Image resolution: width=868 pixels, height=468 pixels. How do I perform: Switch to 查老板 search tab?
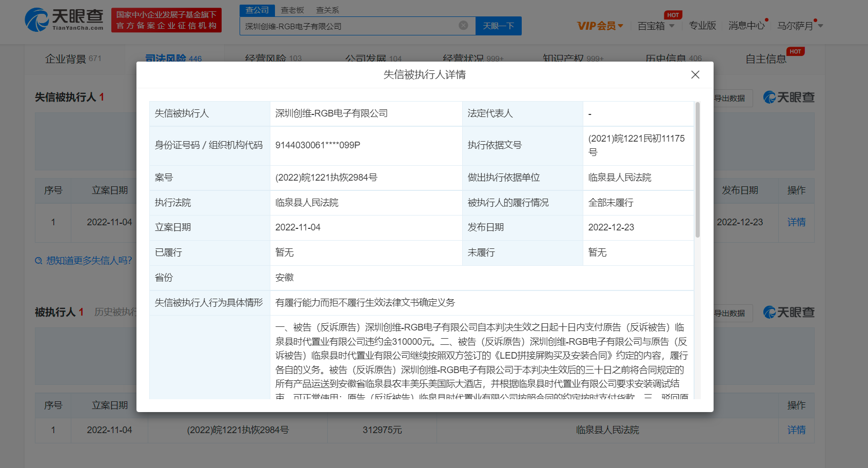click(292, 10)
